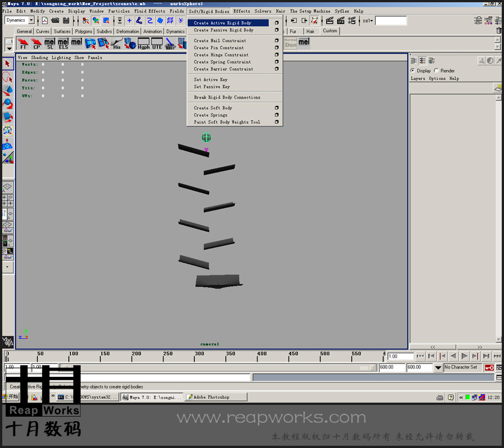Click the channel box right expand arrows

479,347
